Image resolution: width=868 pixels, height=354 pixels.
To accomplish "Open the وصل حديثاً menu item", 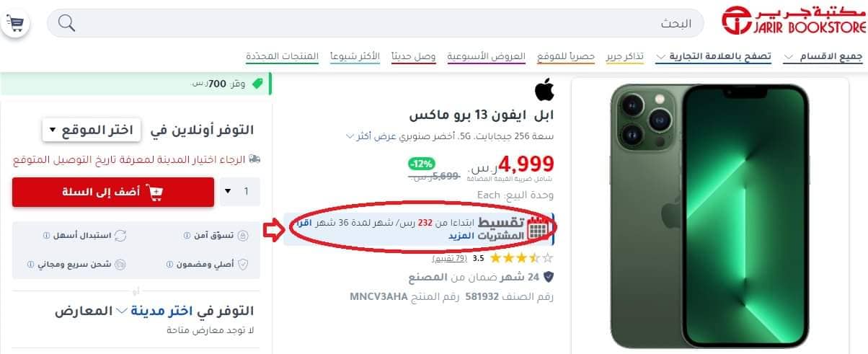I will pos(414,56).
